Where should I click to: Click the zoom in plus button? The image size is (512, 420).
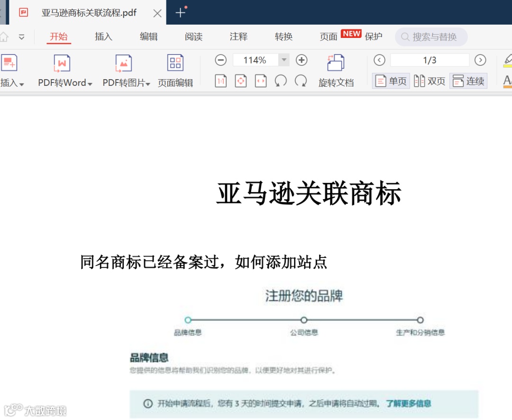coord(302,60)
